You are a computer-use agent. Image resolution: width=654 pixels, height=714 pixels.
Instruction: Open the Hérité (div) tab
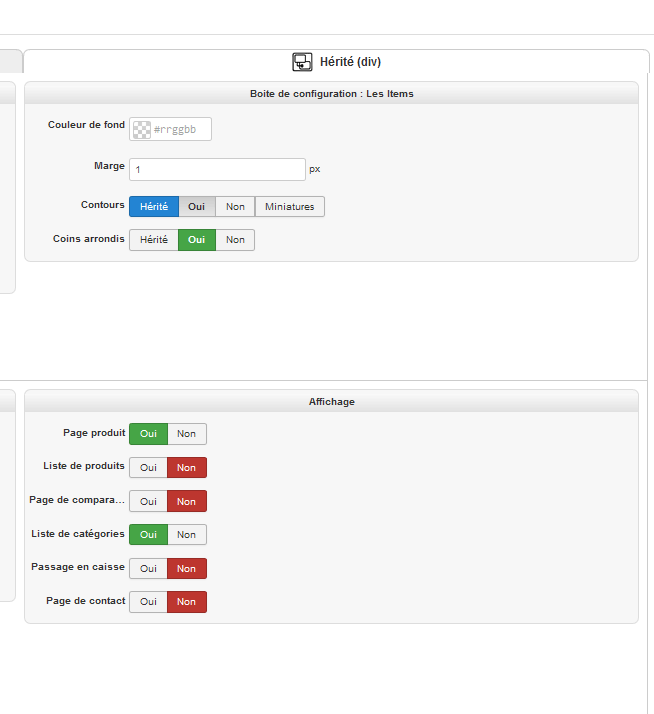coord(336,61)
